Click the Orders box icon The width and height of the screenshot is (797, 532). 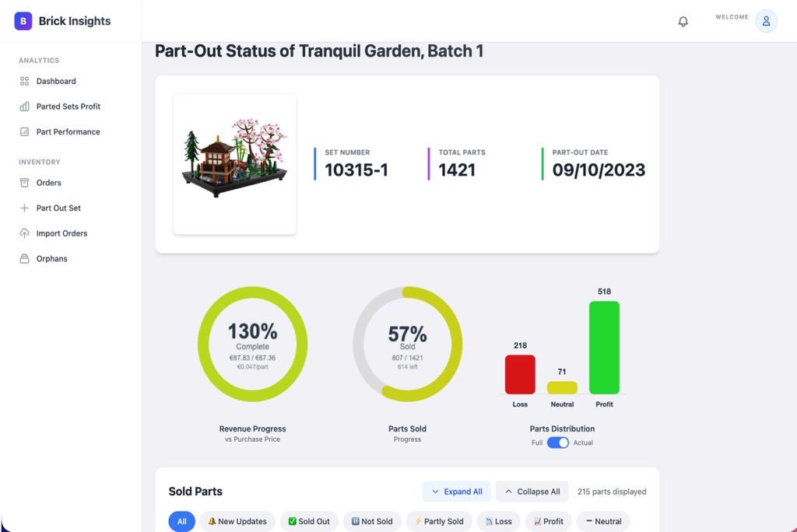[x=24, y=183]
